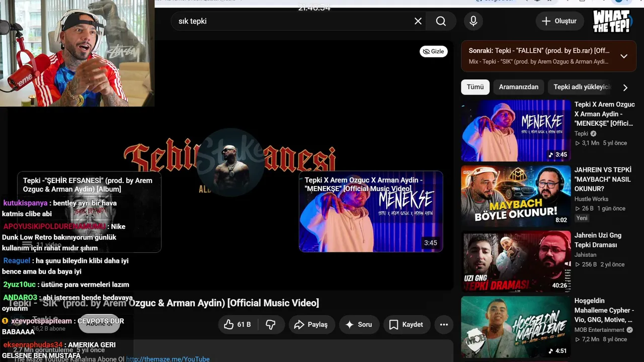Hide end screen cards with Gizle
This screenshot has width=644, height=362.
pos(434,51)
